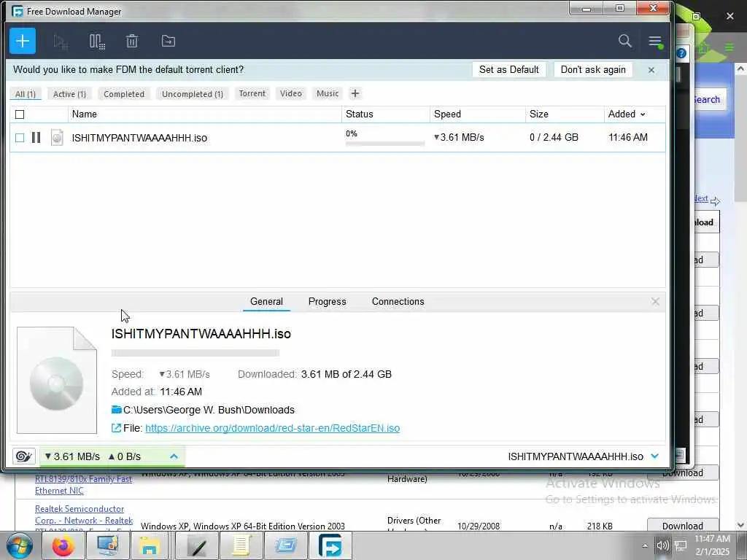Screen dimensions: 747x560
Task: Click the external link icon beside File
Action: pyautogui.click(x=116, y=428)
